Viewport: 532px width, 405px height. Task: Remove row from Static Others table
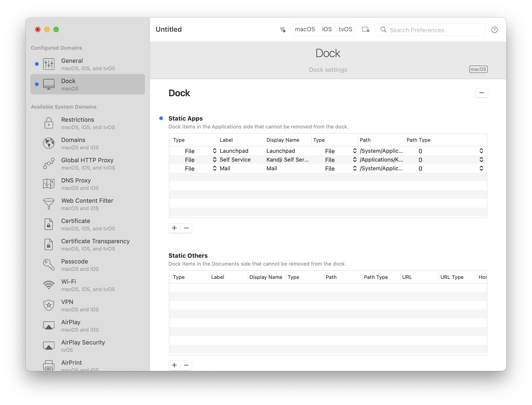tap(186, 365)
